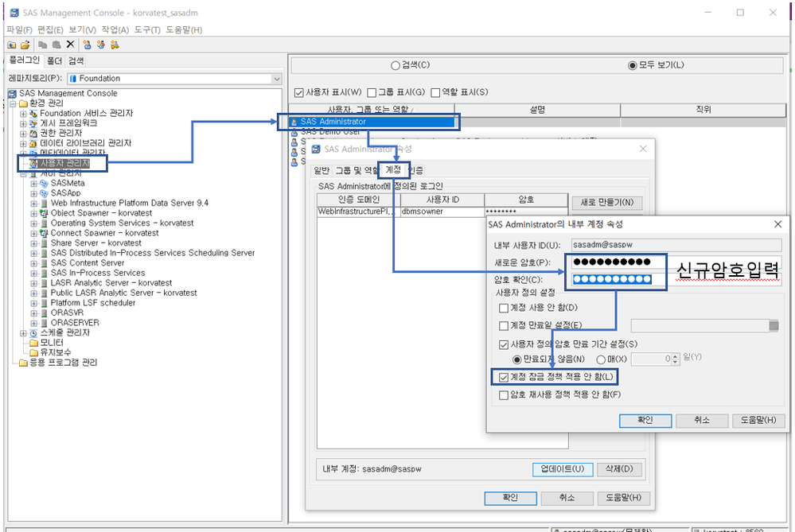This screenshot has width=795, height=532.
Task: Open the 작업(A) menu
Action: [115, 30]
